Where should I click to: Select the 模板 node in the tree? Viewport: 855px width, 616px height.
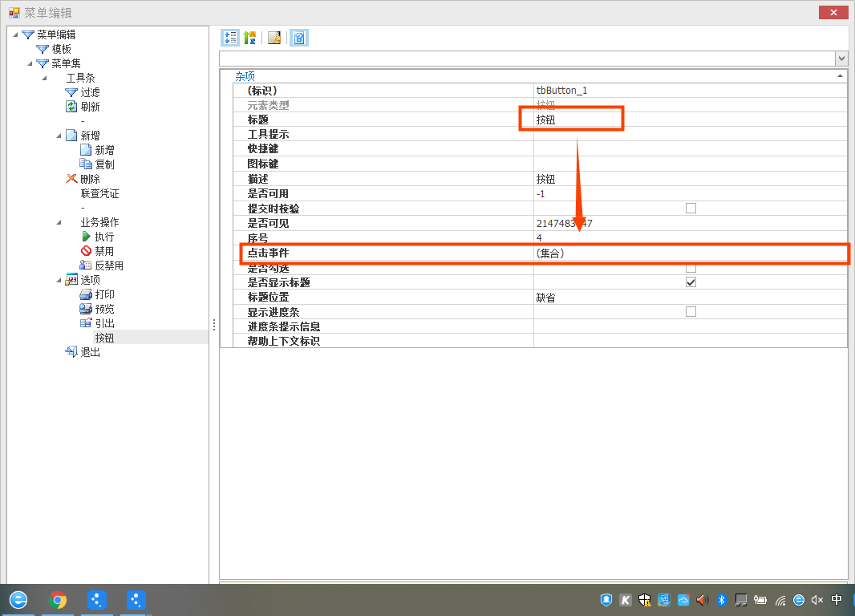pyautogui.click(x=61, y=49)
